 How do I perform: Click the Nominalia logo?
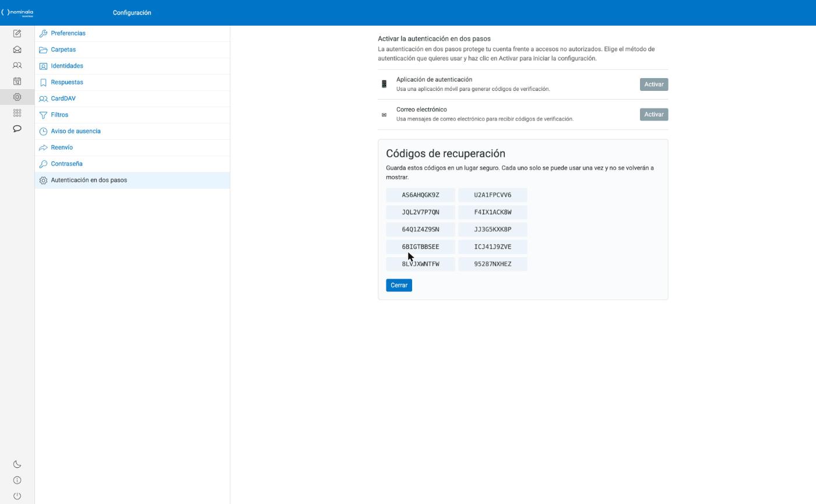click(x=17, y=12)
